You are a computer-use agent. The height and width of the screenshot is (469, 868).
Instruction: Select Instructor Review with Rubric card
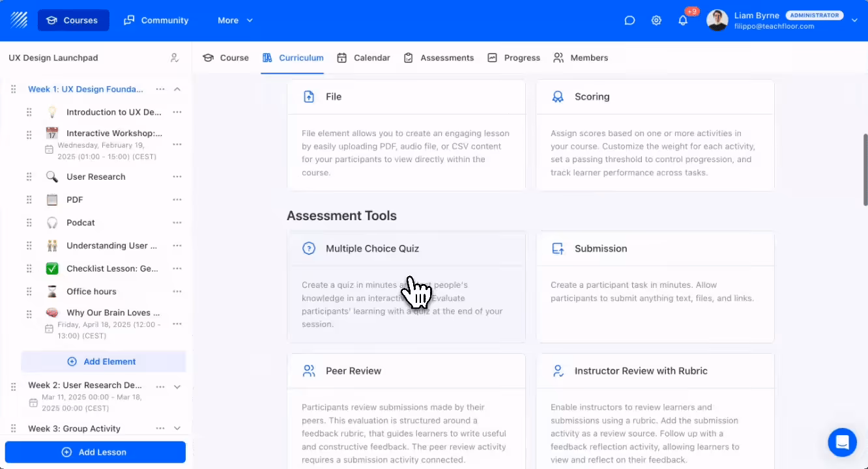pos(655,411)
